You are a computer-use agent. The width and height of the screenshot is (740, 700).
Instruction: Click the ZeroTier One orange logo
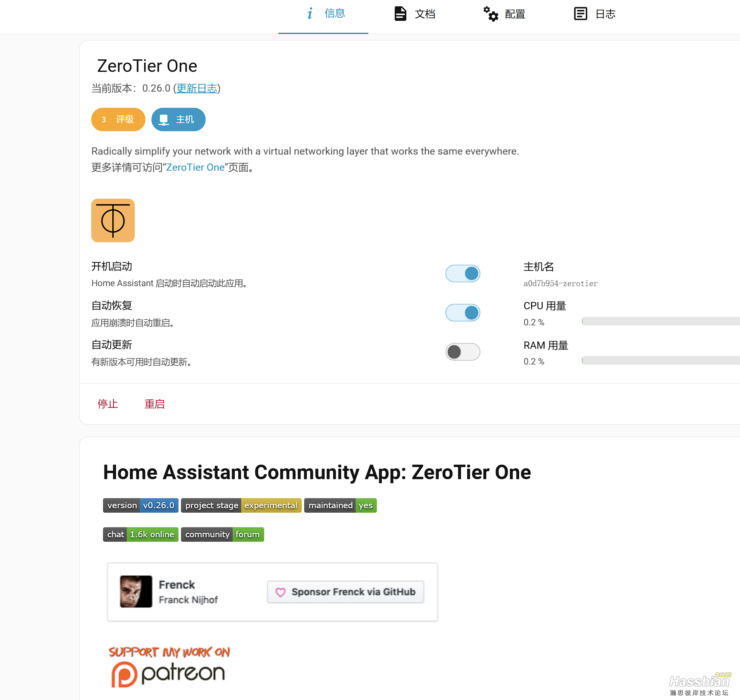(113, 220)
